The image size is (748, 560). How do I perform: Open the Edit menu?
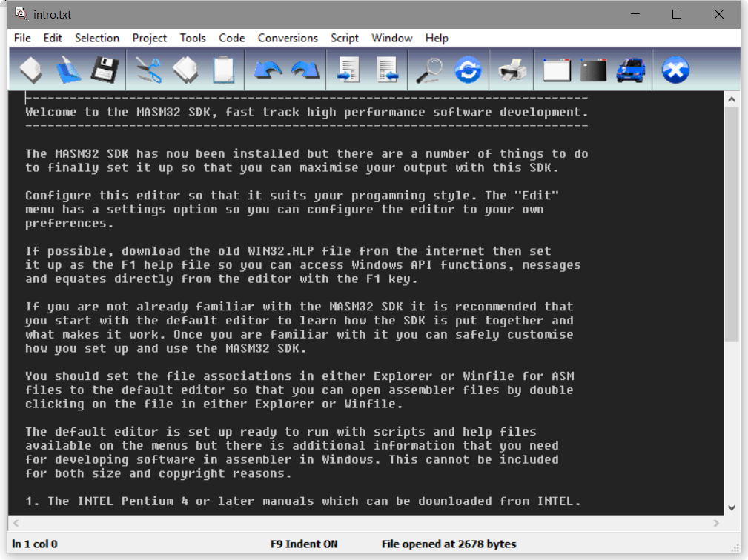[x=53, y=38]
